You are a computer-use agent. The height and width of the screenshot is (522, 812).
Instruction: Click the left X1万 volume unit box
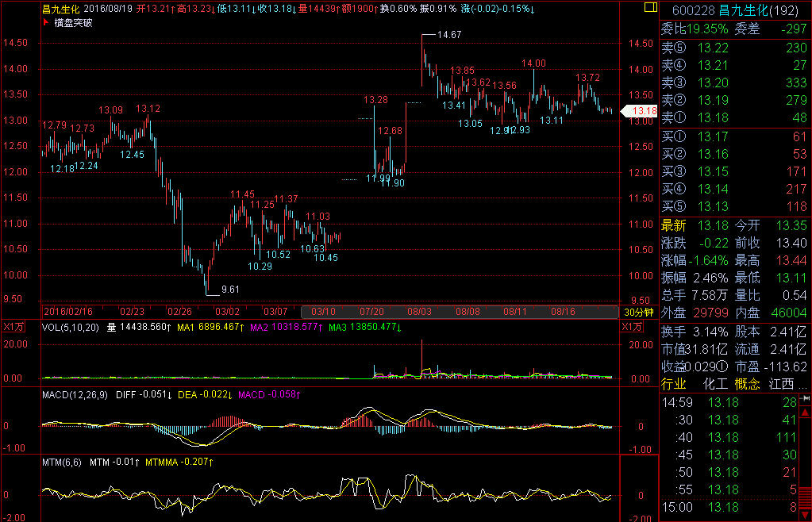(13, 326)
